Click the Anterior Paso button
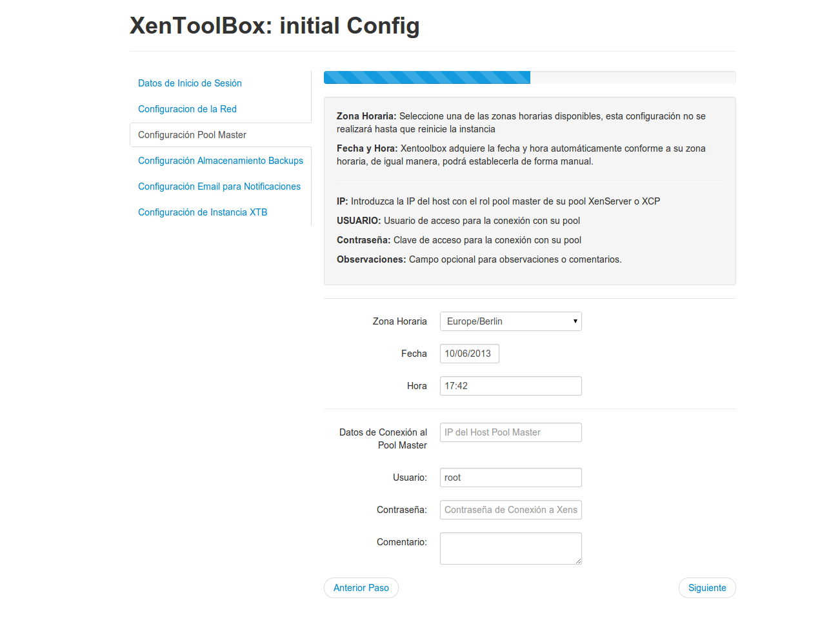The height and width of the screenshot is (624, 840). [x=361, y=588]
